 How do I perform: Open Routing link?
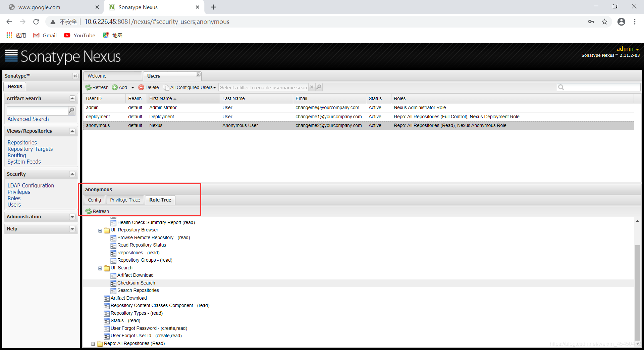(17, 155)
